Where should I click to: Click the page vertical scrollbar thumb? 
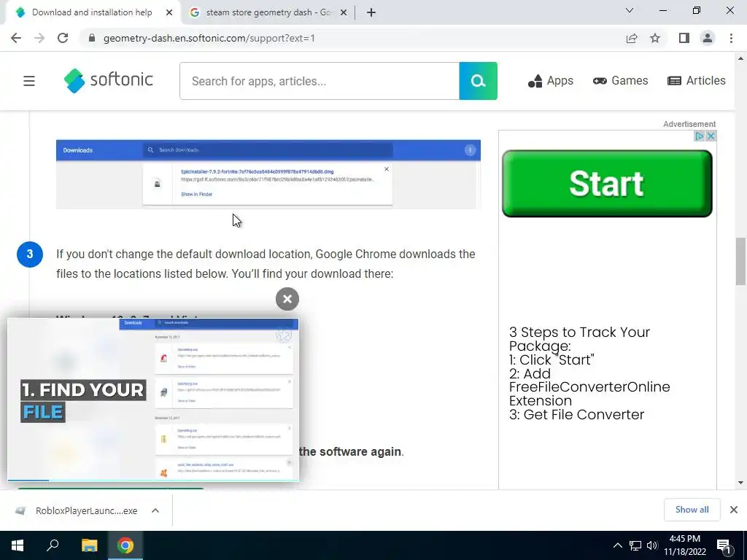point(740,262)
